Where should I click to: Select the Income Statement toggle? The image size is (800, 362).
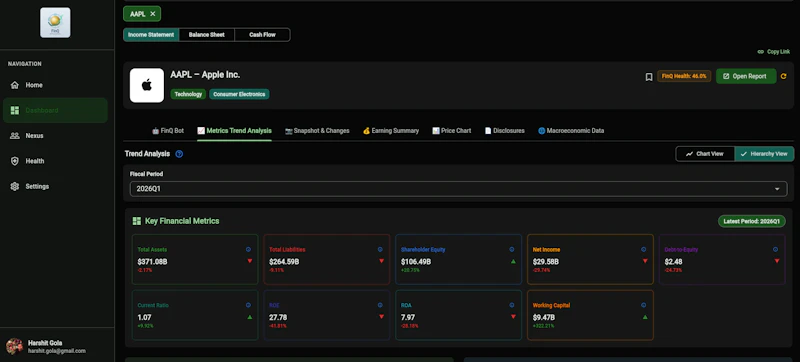point(151,35)
